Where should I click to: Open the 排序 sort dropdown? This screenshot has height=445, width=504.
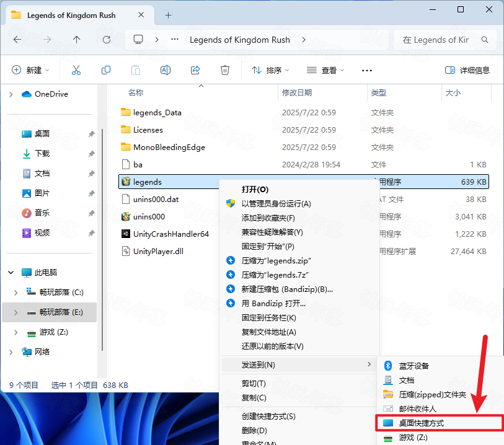coord(270,70)
